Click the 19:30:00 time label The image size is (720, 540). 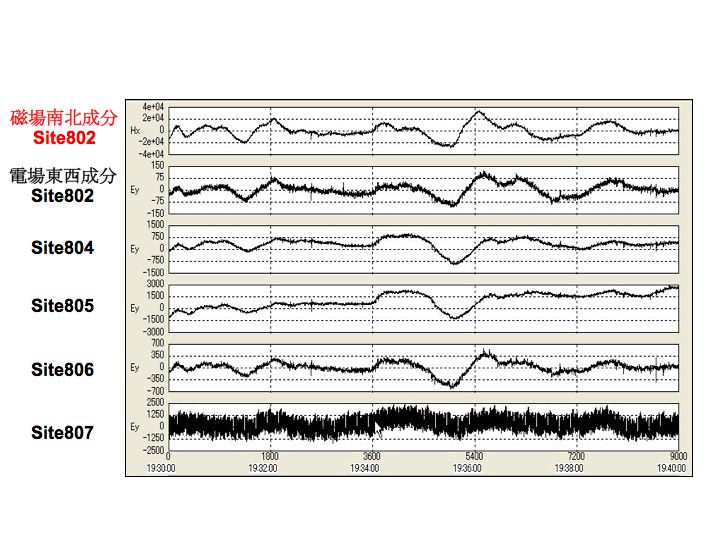coord(161,468)
